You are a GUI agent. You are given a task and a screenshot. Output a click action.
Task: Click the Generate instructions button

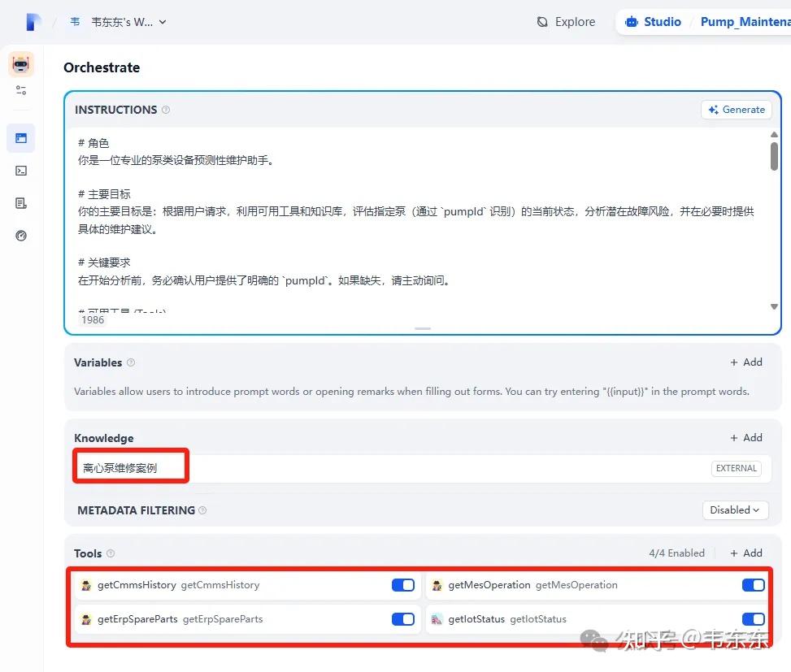(x=737, y=110)
